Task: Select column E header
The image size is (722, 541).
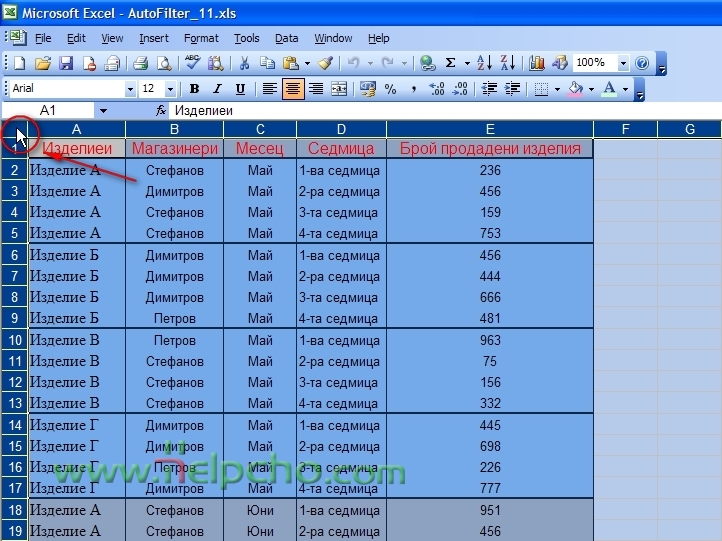Action: (x=490, y=129)
